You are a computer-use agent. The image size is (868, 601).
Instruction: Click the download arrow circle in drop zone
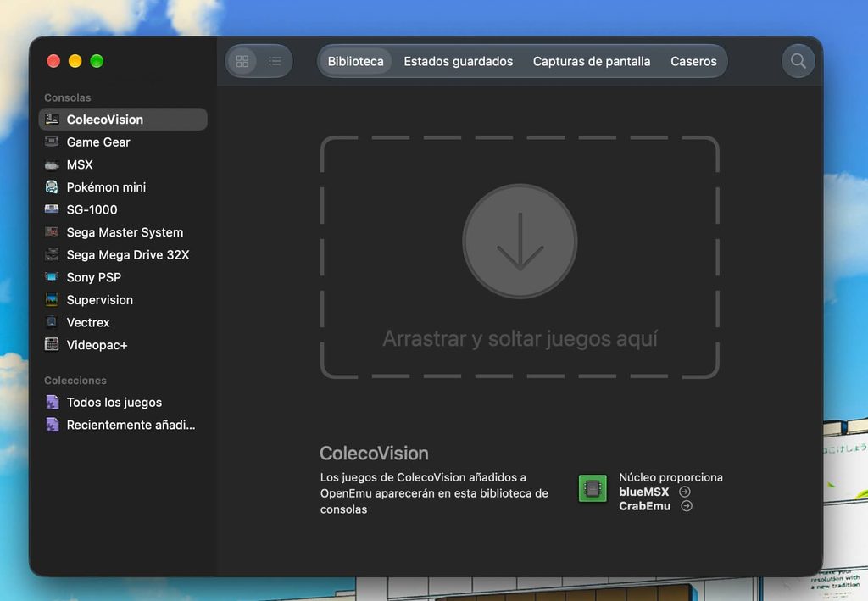click(520, 241)
